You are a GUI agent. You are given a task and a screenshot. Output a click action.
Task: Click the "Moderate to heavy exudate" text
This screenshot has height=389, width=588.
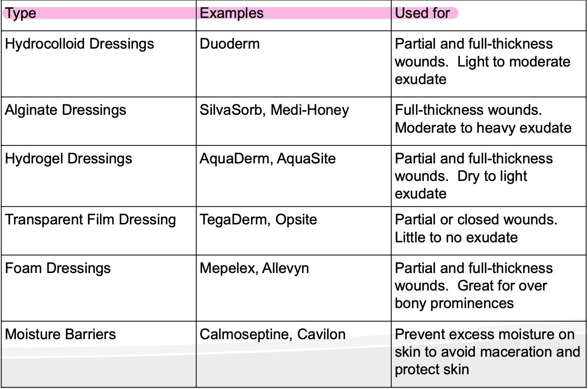[x=483, y=128]
